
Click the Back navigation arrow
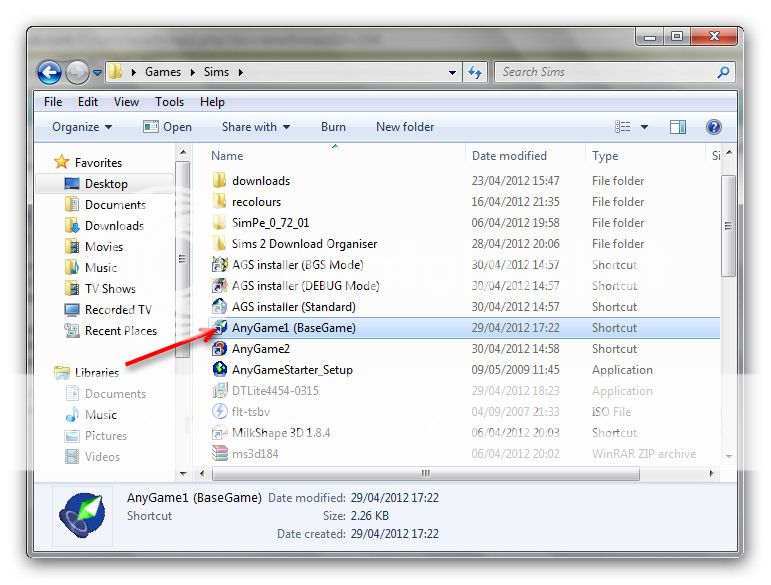(x=49, y=73)
